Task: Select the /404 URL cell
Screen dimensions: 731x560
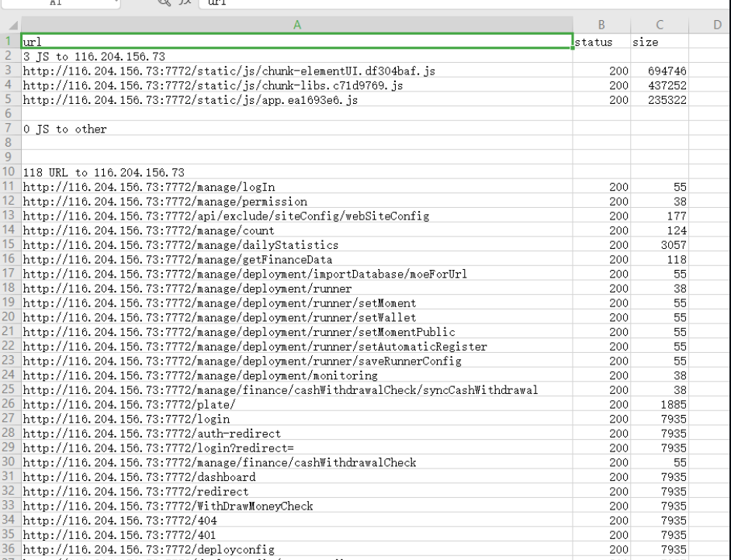Action: (x=297, y=520)
